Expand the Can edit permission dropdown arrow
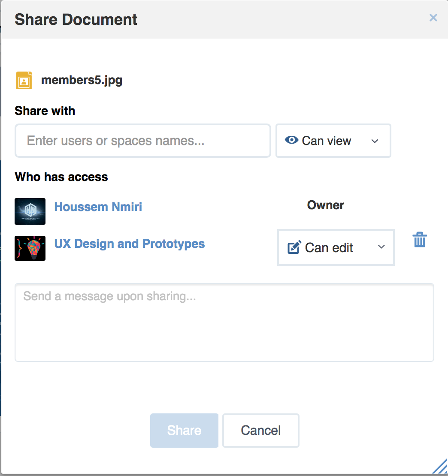 coord(381,247)
